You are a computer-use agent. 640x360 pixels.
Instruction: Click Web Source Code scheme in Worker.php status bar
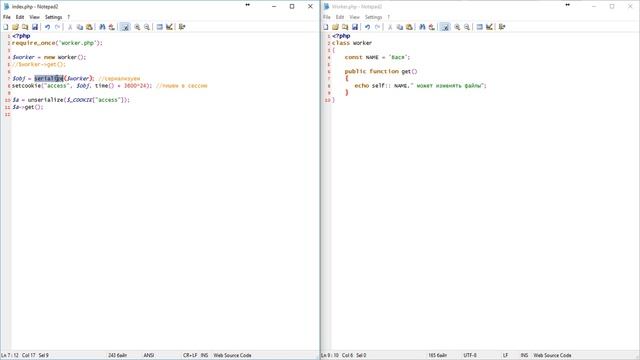pyautogui.click(x=552, y=356)
